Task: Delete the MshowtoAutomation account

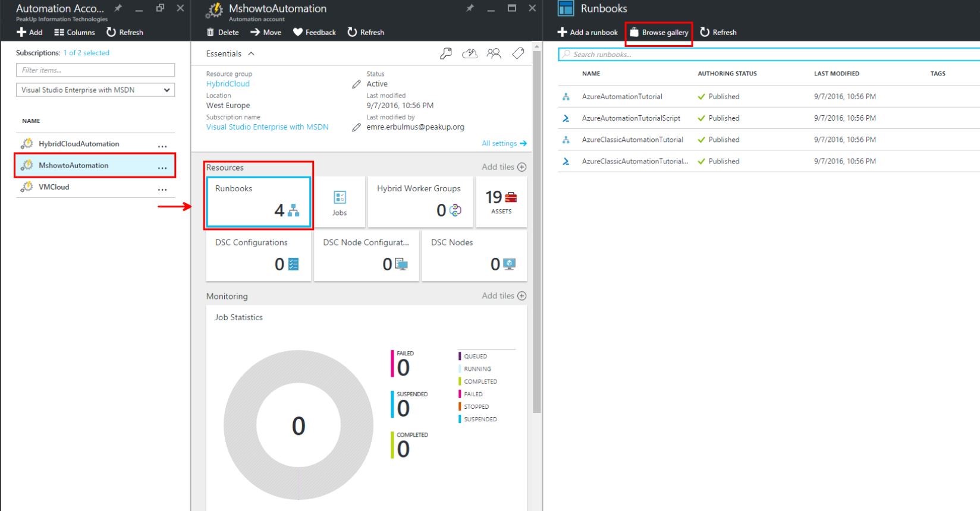Action: point(222,32)
